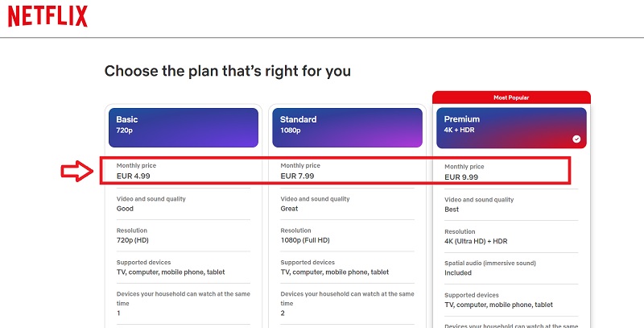Click the Premium monthly price EUR 9.99
This screenshot has width=644, height=328.
461,177
